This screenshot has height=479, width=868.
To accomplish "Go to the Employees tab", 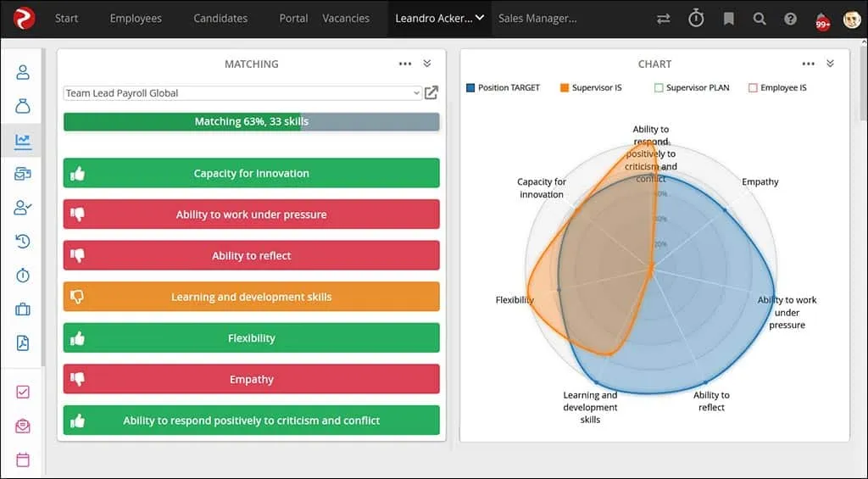I will point(136,19).
